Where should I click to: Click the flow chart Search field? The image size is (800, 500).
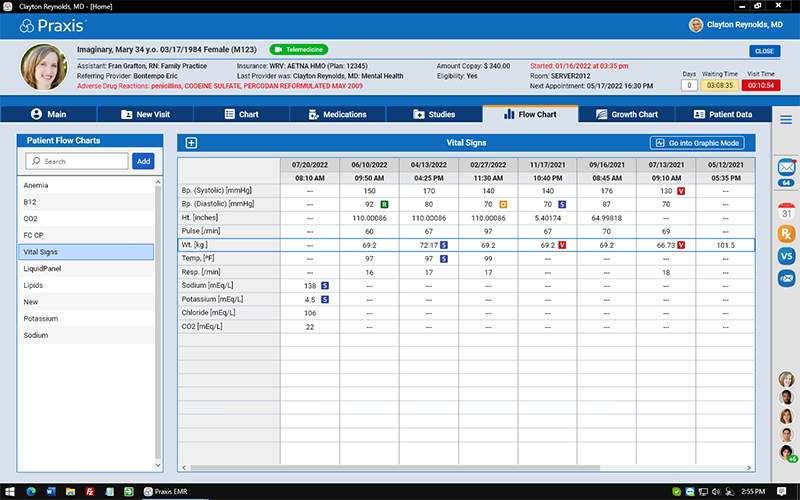(77, 161)
